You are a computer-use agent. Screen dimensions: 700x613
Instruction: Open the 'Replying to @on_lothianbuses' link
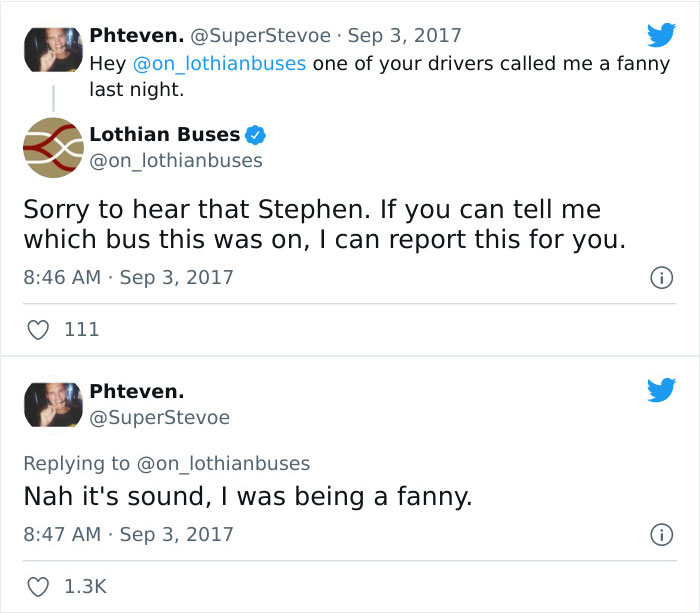[166, 463]
